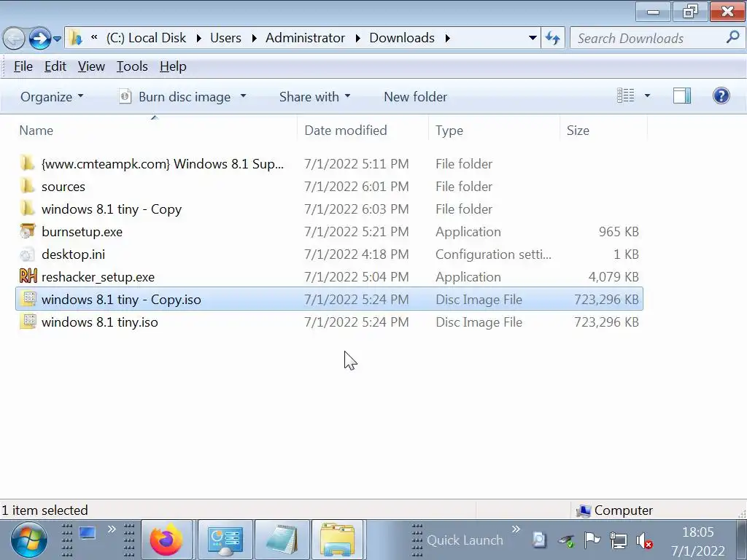
Task: Open the View menu
Action: pos(91,66)
